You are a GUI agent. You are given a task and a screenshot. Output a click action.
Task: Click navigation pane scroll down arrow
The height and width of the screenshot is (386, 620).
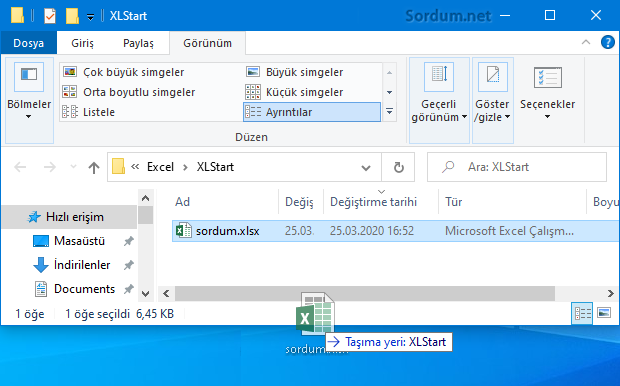(146, 293)
